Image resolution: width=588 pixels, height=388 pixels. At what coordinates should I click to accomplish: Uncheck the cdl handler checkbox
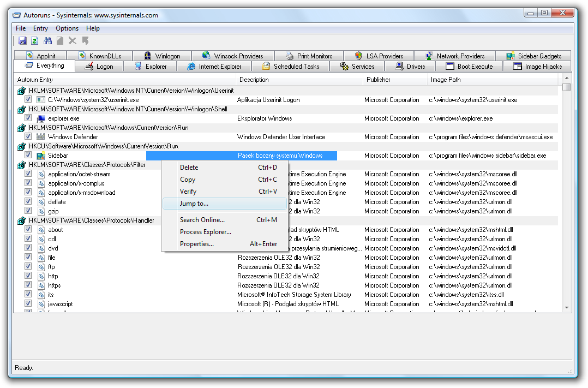[28, 238]
